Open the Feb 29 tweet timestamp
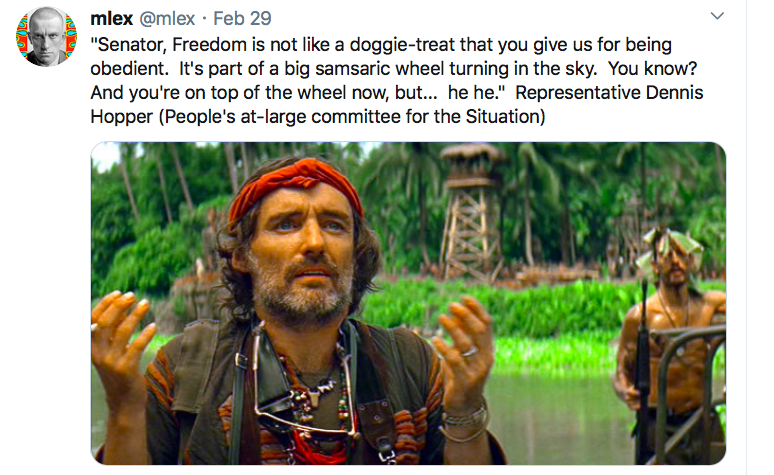 pyautogui.click(x=242, y=18)
